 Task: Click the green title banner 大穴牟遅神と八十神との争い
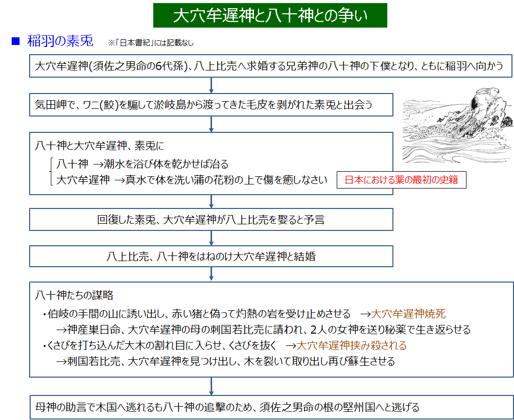coord(270,15)
